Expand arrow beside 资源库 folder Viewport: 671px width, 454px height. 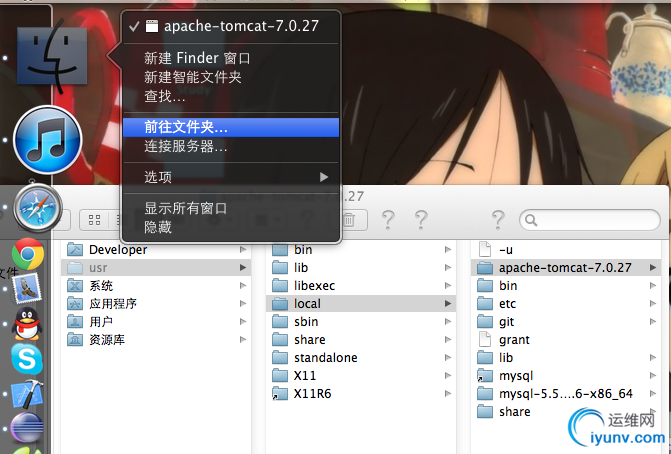coord(243,339)
